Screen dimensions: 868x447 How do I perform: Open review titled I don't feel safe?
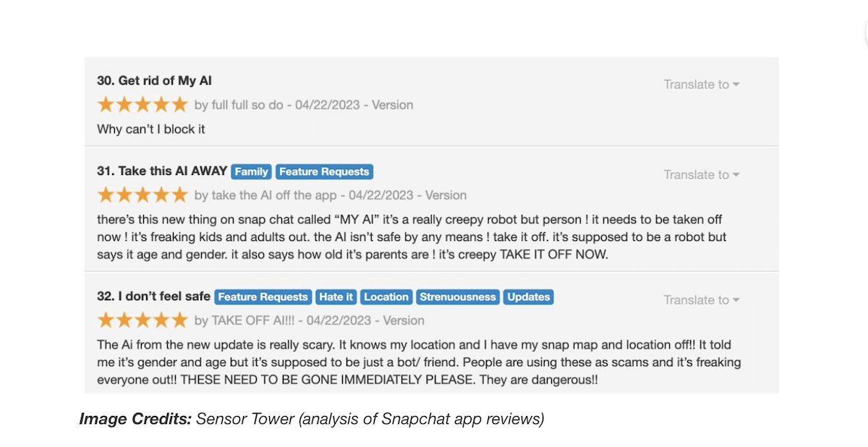click(153, 297)
